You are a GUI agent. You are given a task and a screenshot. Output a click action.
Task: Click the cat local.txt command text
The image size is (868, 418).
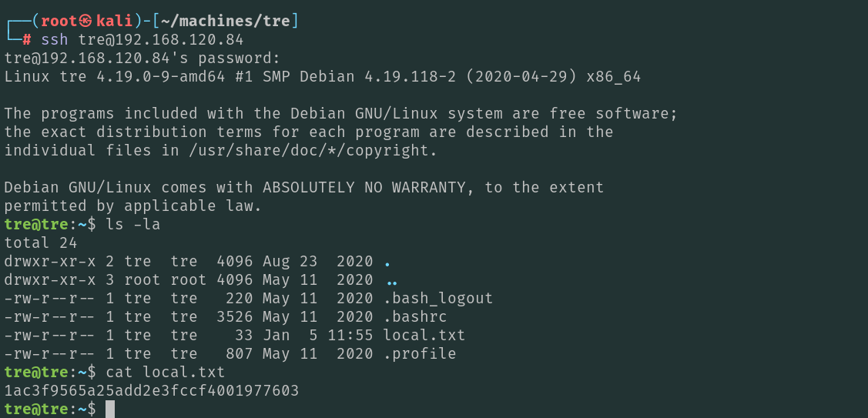click(166, 372)
